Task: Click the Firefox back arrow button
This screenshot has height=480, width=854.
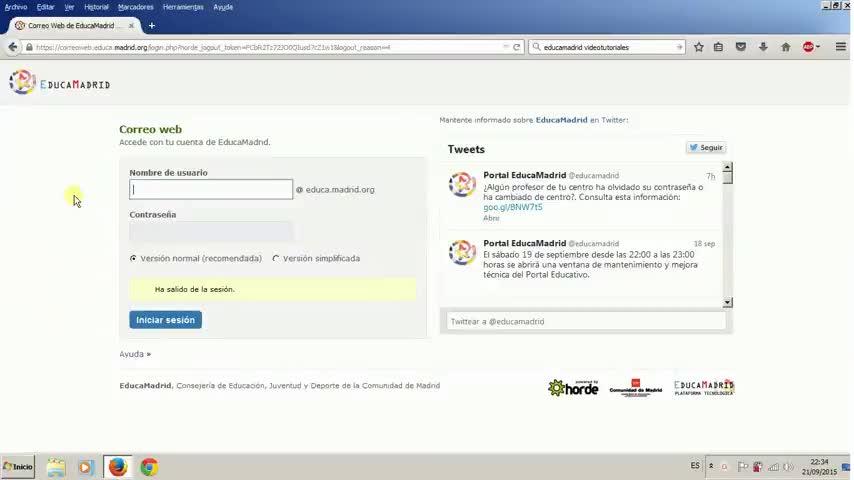Action: (13, 47)
